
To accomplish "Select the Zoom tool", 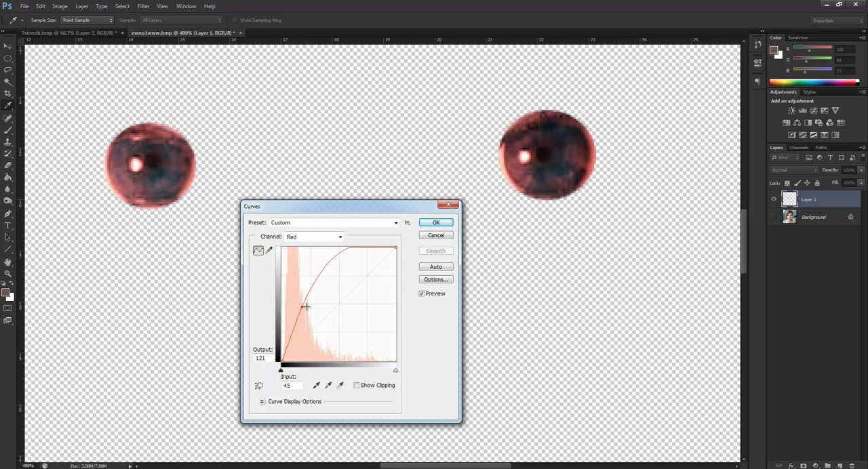I will click(x=7, y=273).
